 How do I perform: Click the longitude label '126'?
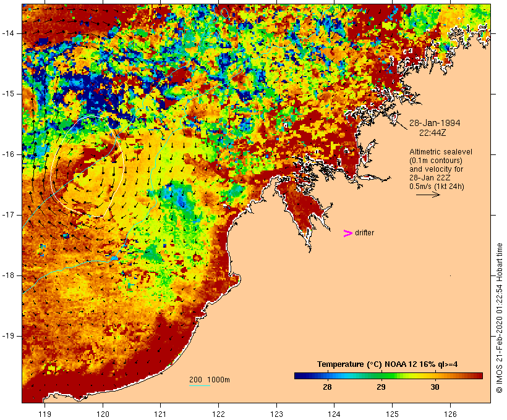(450, 414)
